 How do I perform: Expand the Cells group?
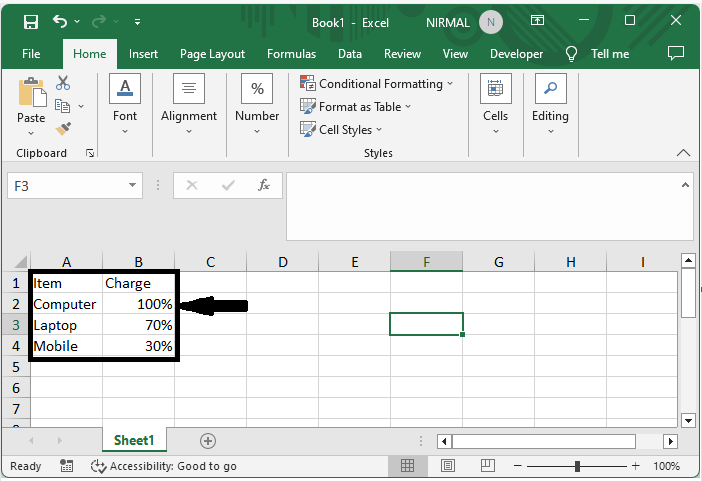coord(496,105)
